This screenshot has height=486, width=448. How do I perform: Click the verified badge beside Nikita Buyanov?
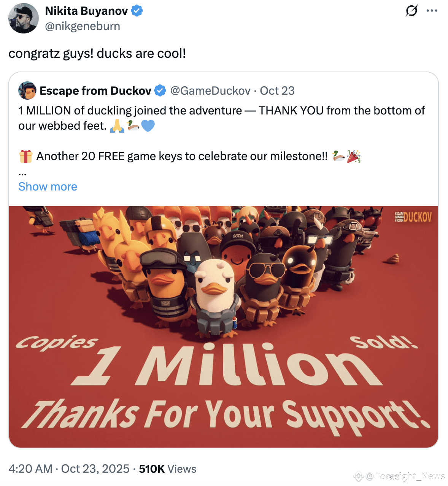(x=137, y=11)
